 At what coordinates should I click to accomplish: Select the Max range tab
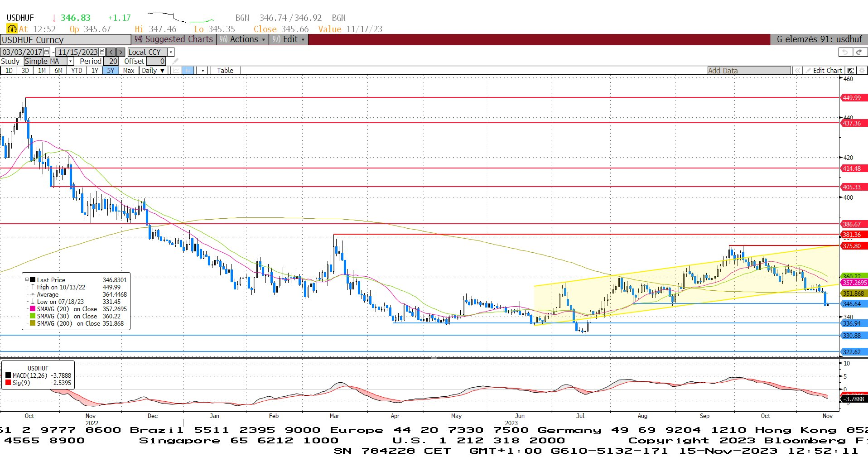(x=129, y=71)
